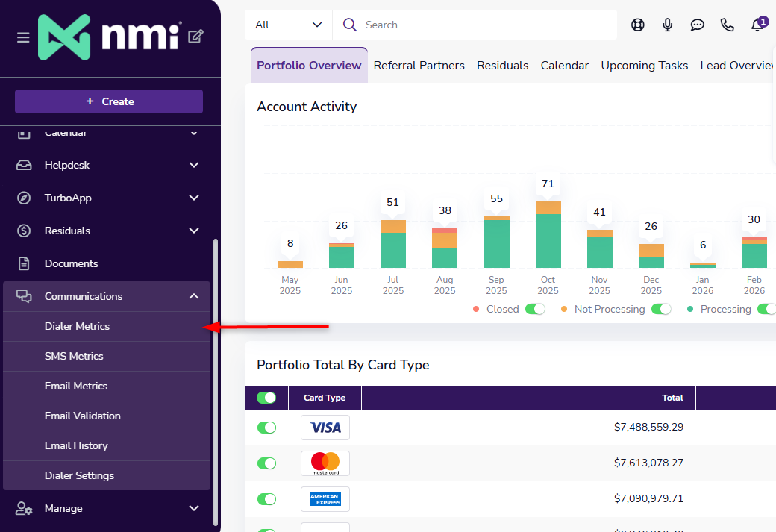
Task: Click the search magnifier icon
Action: click(x=349, y=25)
